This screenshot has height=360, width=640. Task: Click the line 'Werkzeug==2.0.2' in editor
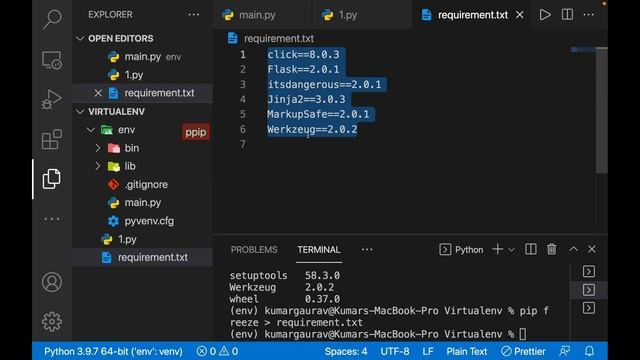tap(312, 129)
